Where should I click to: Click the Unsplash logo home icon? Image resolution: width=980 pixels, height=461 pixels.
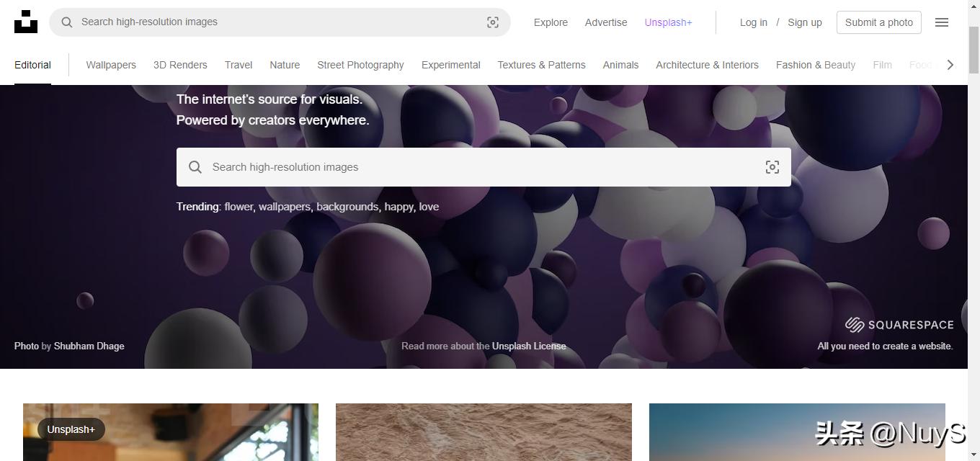tap(26, 22)
